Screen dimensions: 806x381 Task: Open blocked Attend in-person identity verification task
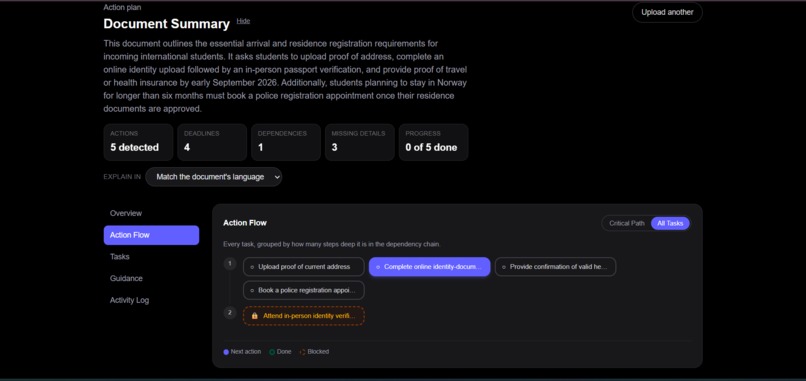304,316
